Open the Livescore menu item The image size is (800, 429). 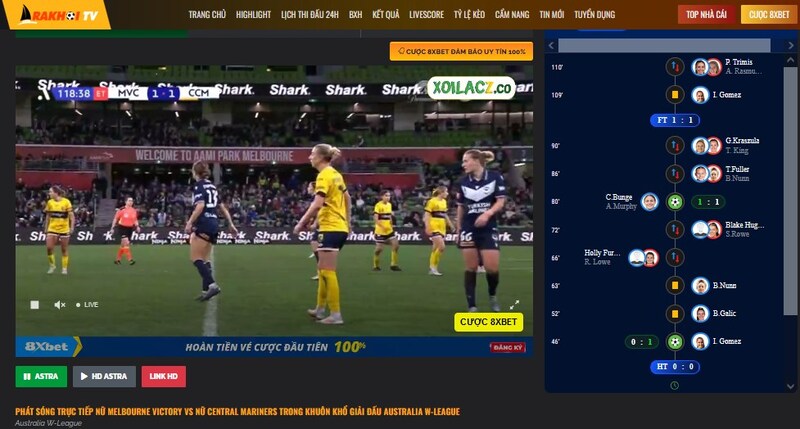[427, 15]
